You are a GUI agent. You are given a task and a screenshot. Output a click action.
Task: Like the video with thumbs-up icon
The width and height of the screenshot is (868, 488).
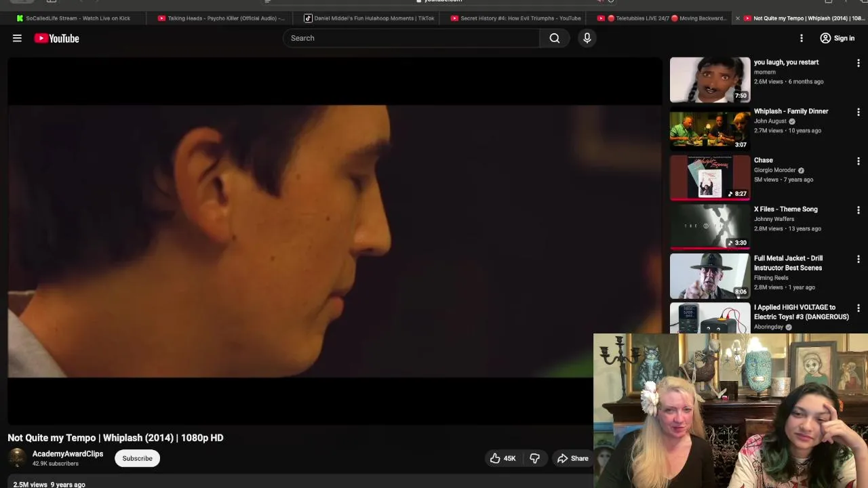(503, 458)
